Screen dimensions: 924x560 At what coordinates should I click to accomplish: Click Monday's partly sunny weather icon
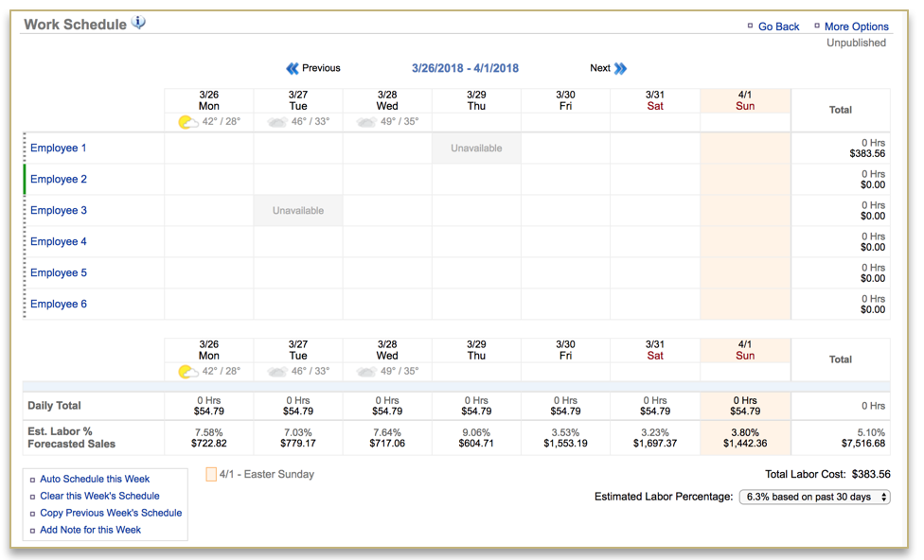188,122
